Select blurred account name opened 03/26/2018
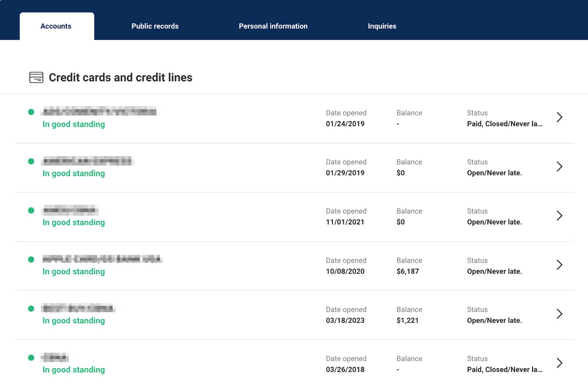 pyautogui.click(x=55, y=357)
